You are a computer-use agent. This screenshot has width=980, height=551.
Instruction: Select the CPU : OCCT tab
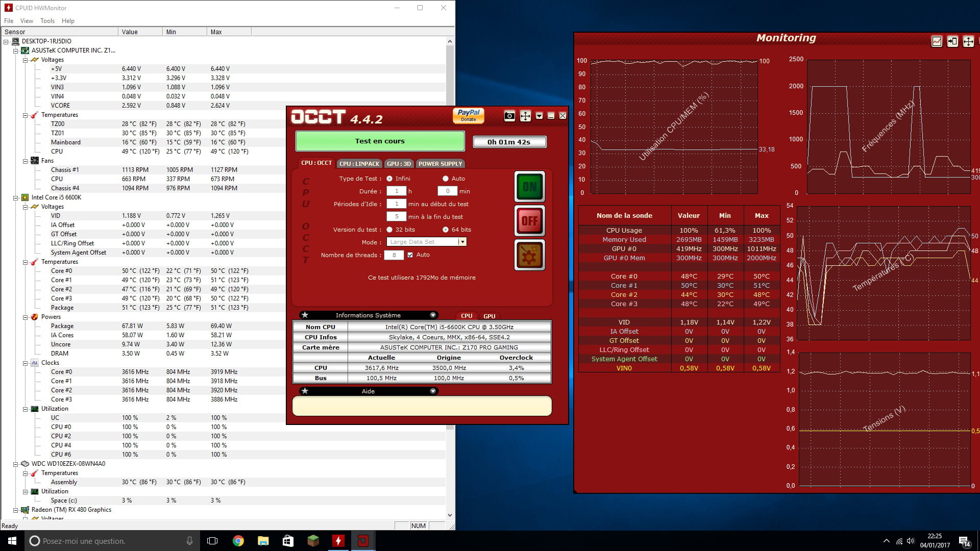316,163
